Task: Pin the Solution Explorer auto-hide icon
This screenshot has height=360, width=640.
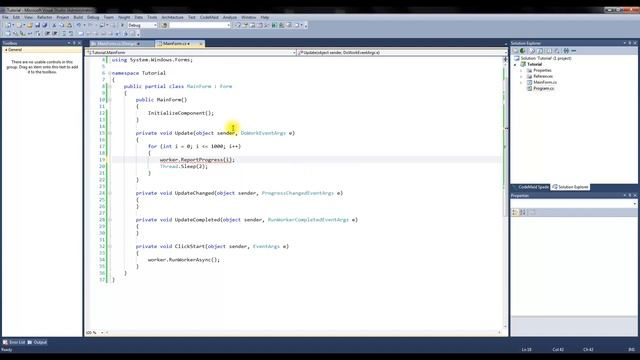Action: (x=630, y=43)
